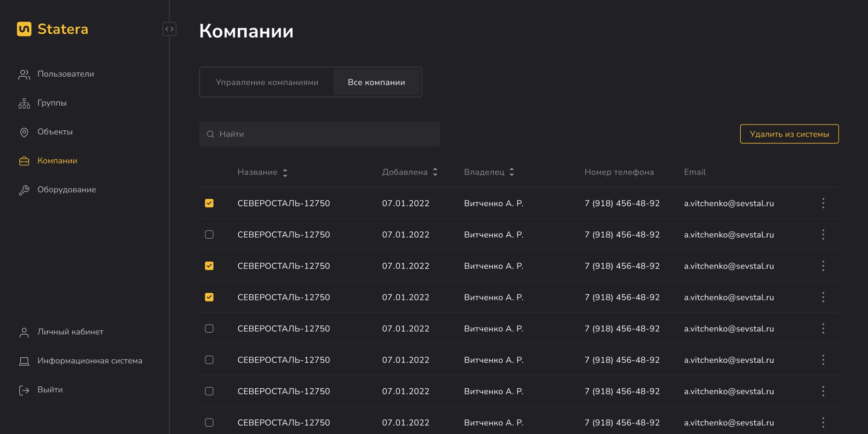Uncheck the fourth company row checkbox

click(x=209, y=297)
